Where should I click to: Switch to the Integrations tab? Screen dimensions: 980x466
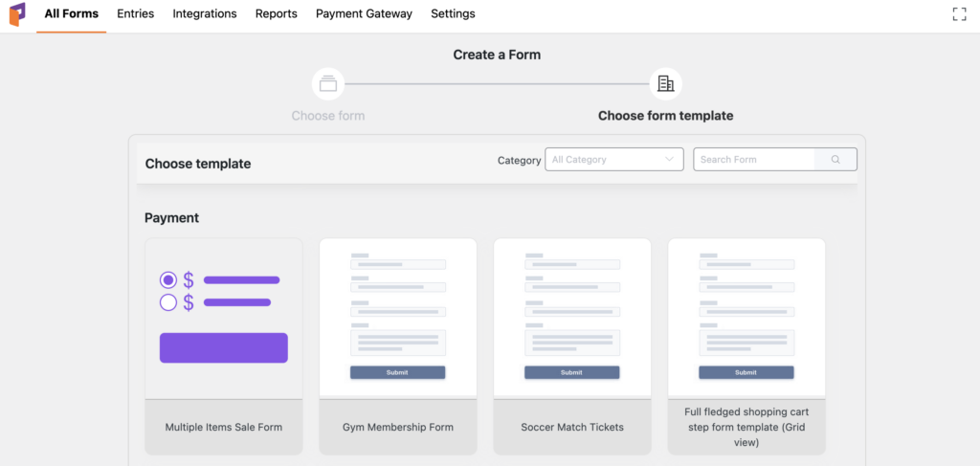click(x=205, y=14)
